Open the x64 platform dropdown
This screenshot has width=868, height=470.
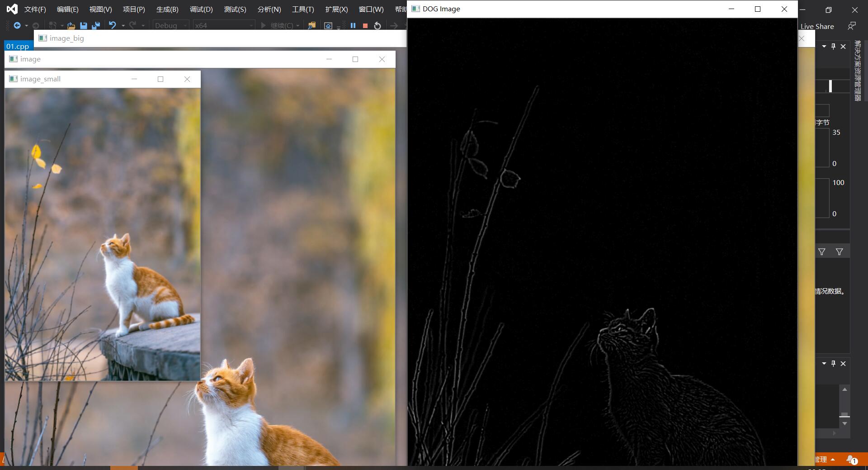pos(223,25)
